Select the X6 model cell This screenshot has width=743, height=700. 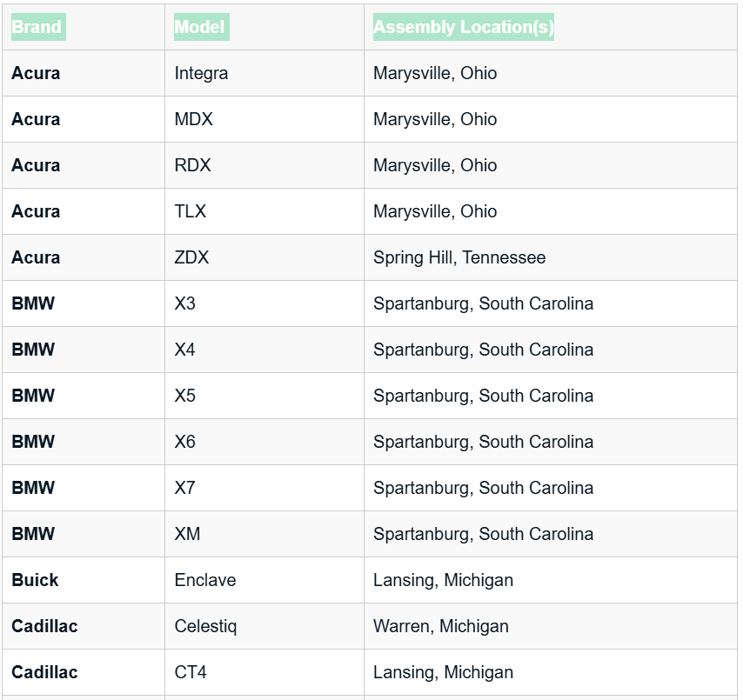coord(185,442)
